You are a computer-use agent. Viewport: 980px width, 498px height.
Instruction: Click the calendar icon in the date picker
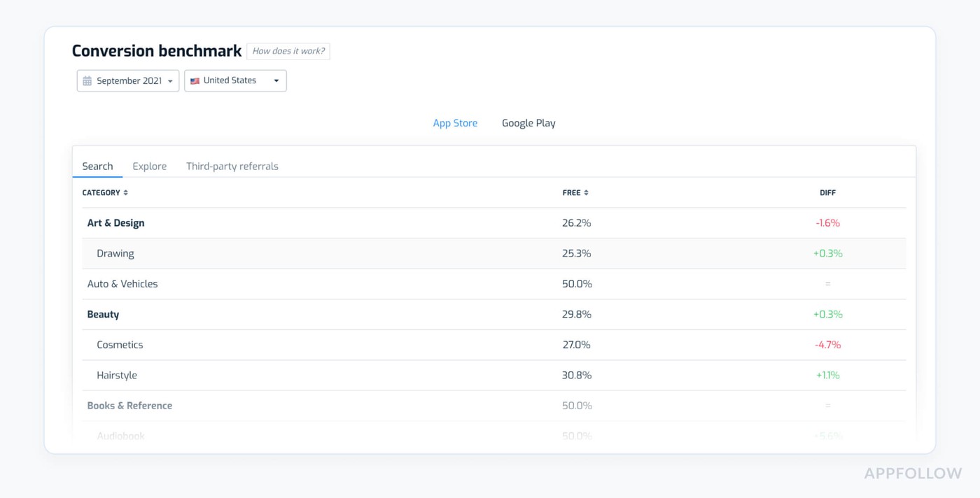pos(87,80)
